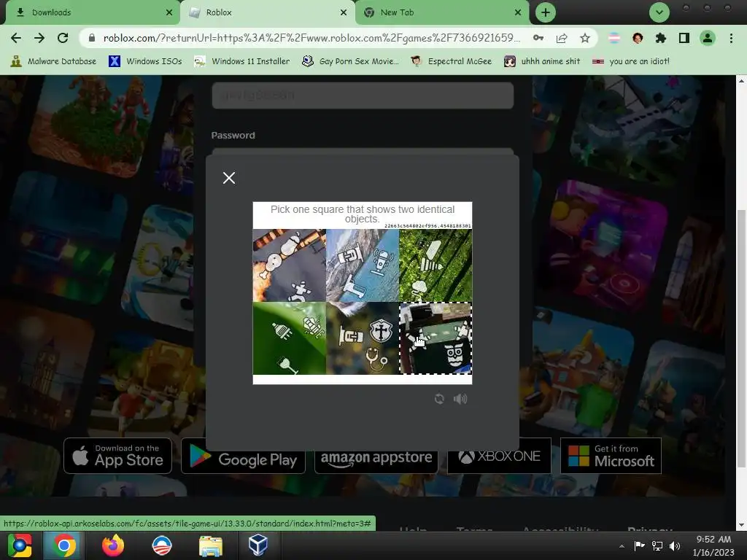The height and width of the screenshot is (560, 747).
Task: Open you are an idiot! bookmark
Action: tap(631, 61)
